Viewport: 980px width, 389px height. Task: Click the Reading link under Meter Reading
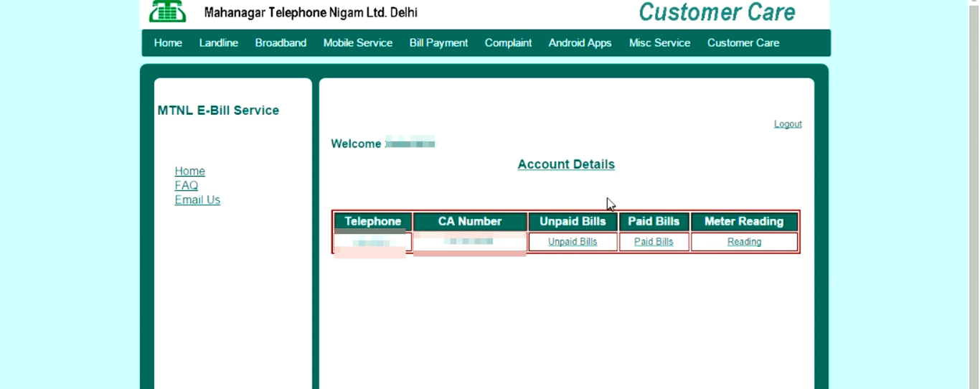point(744,242)
